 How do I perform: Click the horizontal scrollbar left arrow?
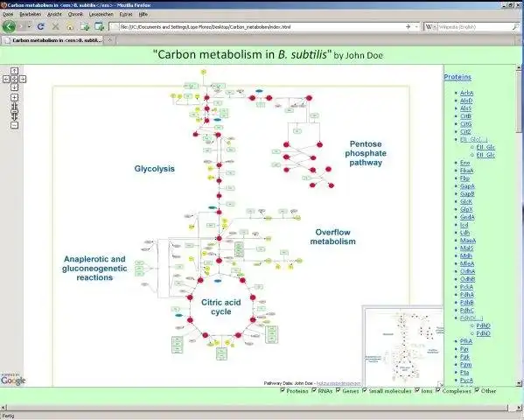point(3,407)
